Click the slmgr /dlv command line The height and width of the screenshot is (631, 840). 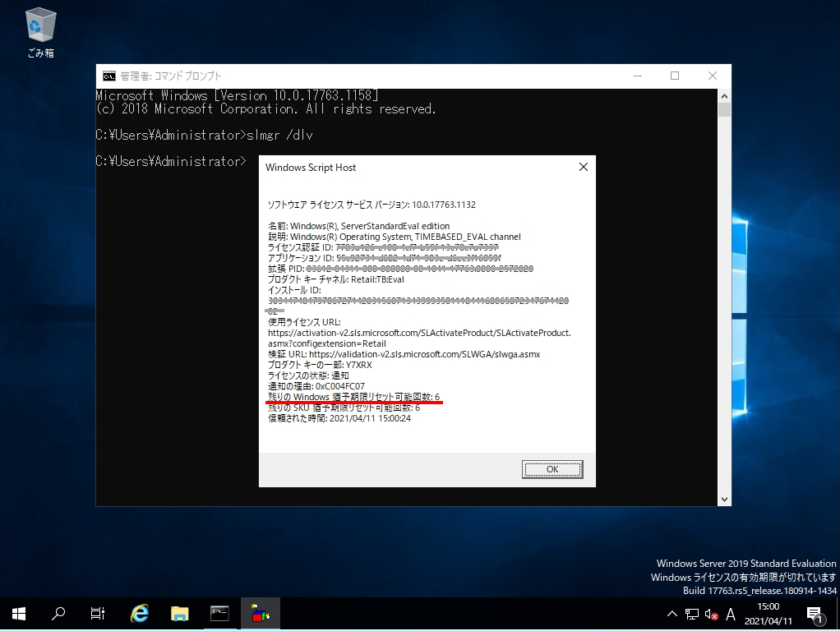(x=204, y=135)
